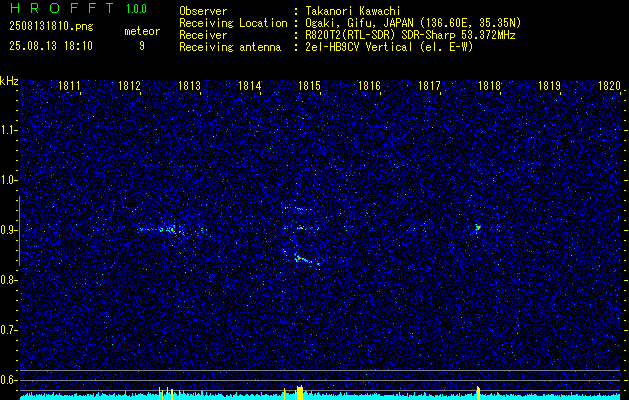The height and width of the screenshot is (400, 629).
Task: Click the 1818 time axis label
Action: [x=489, y=86]
